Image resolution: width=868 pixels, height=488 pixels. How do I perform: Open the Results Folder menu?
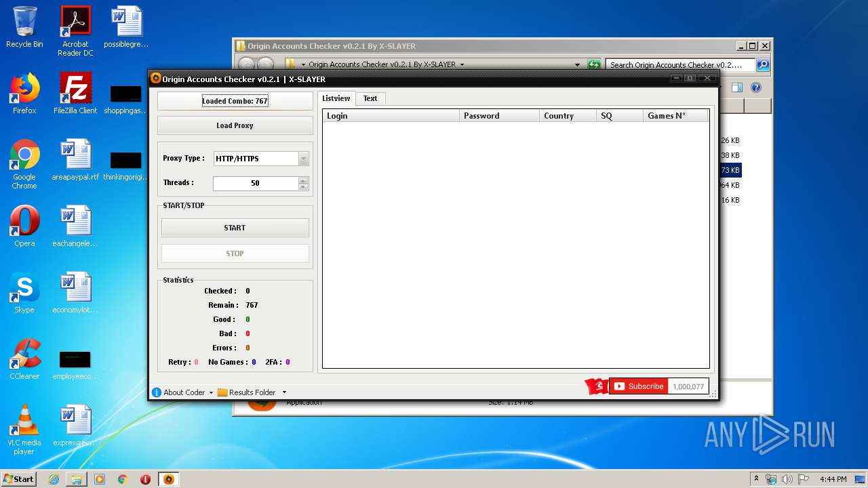point(247,392)
